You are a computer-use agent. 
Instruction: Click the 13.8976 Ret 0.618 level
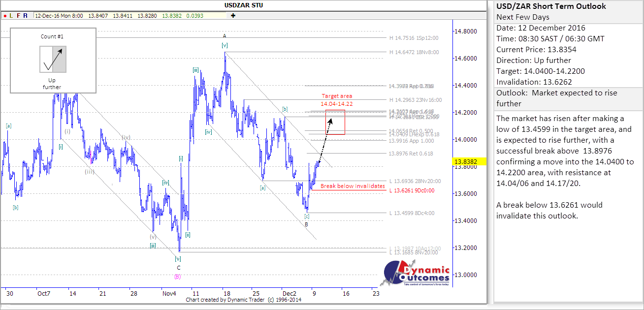pos(411,154)
